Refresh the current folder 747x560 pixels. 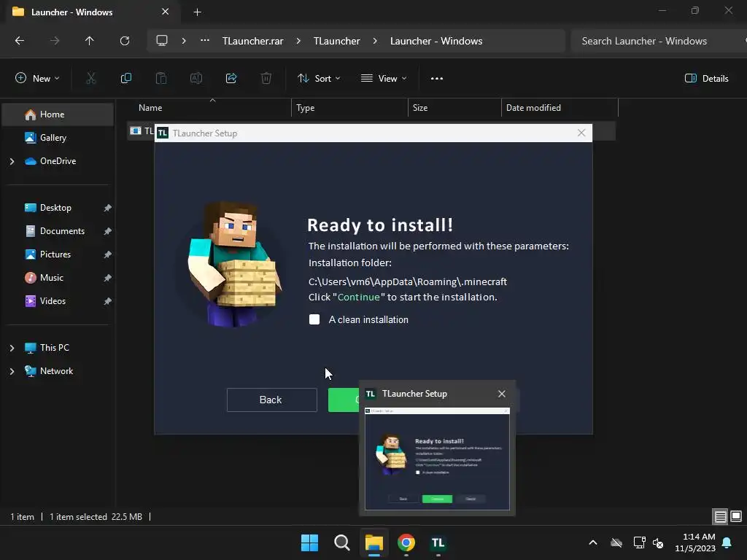click(125, 41)
